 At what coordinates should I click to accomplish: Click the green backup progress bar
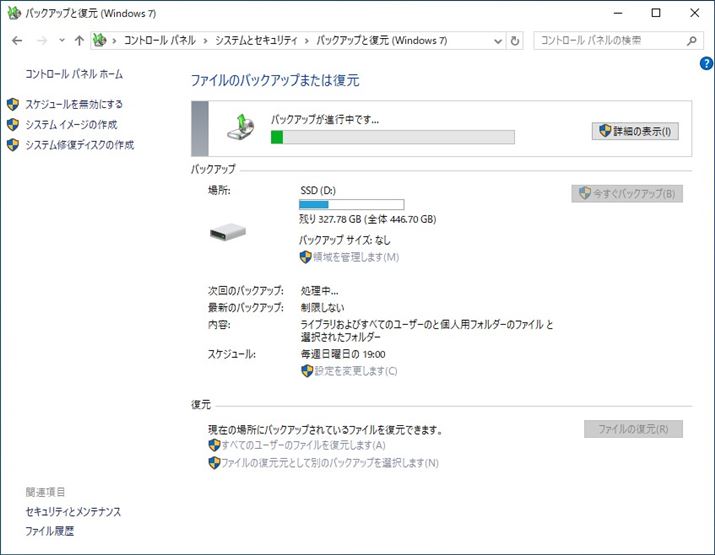[393, 137]
